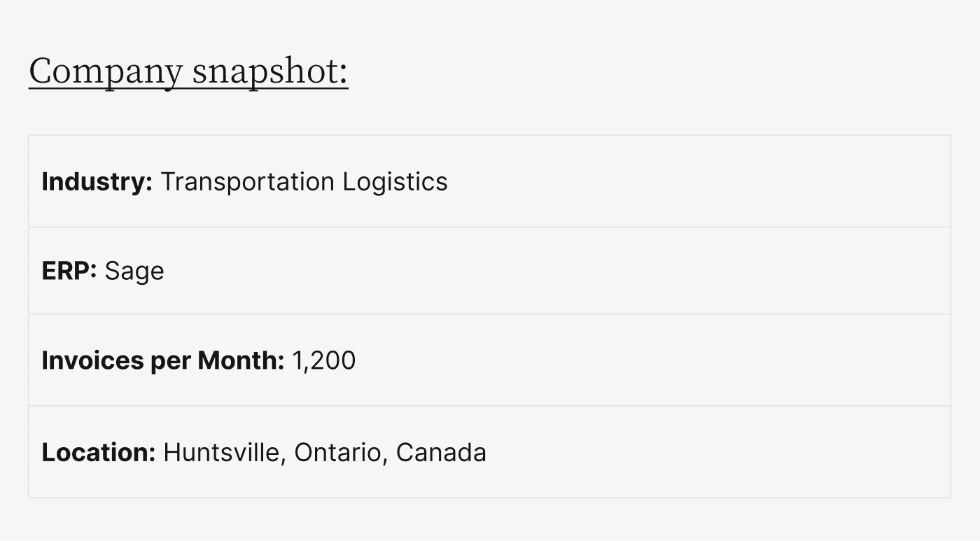Click the 1,200 invoices value

coord(323,360)
